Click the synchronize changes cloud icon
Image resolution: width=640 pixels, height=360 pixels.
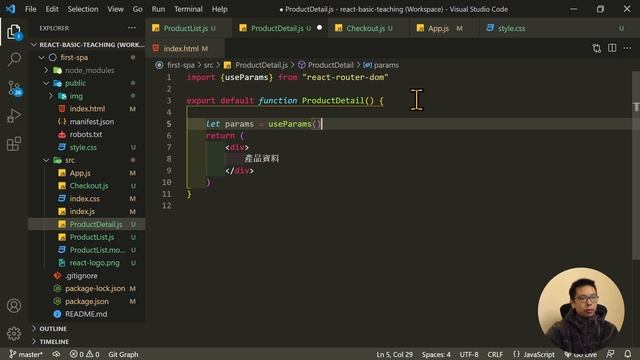[56, 354]
